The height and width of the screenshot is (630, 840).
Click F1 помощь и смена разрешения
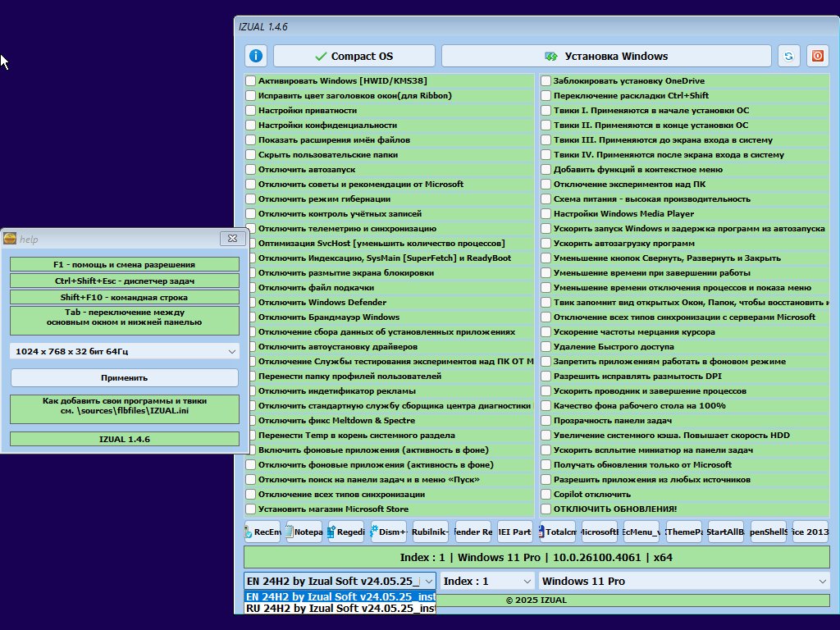[125, 265]
